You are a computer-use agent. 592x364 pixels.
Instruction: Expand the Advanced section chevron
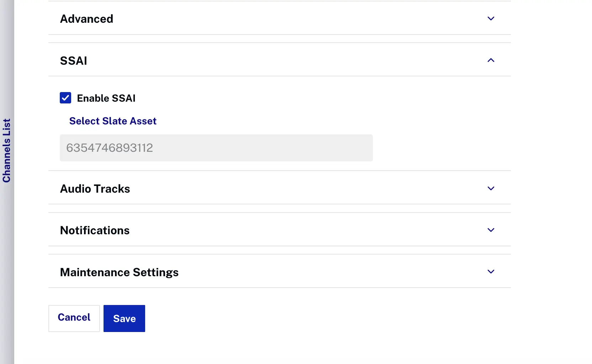(491, 18)
